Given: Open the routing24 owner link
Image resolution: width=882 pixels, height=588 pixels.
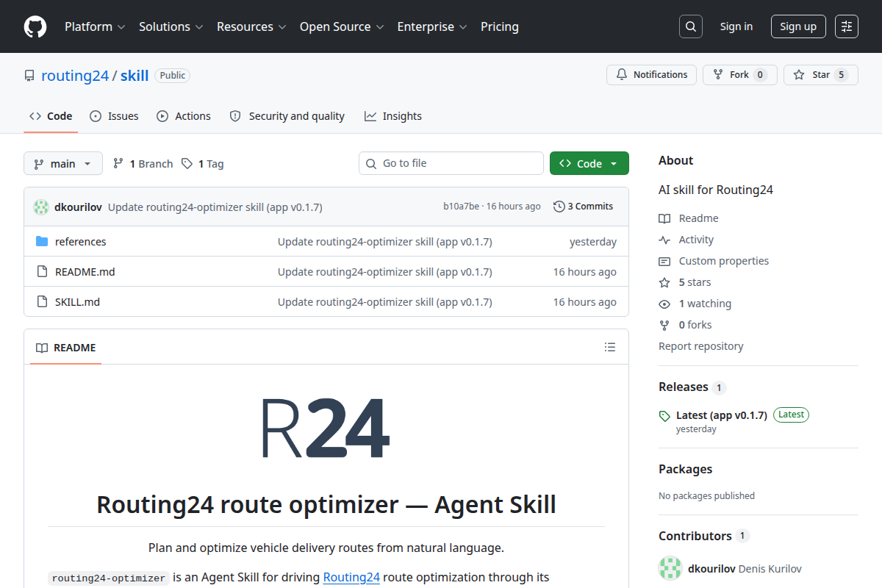Looking at the screenshot, I should (75, 76).
